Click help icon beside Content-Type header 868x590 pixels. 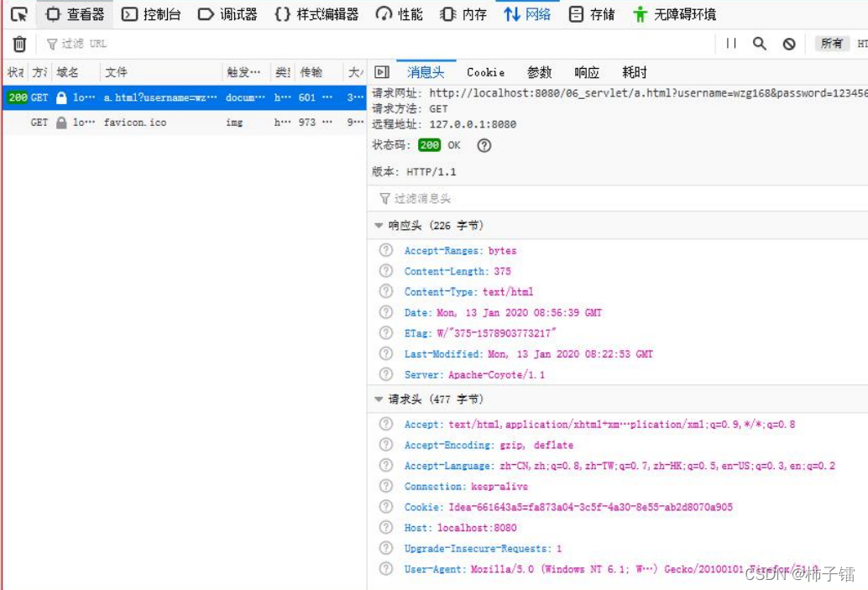click(x=386, y=292)
